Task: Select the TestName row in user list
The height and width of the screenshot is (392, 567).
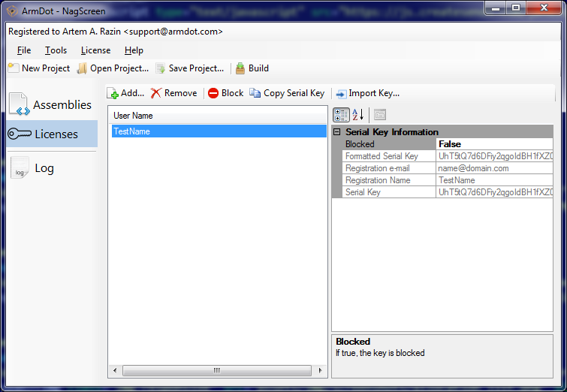Action: [x=219, y=131]
